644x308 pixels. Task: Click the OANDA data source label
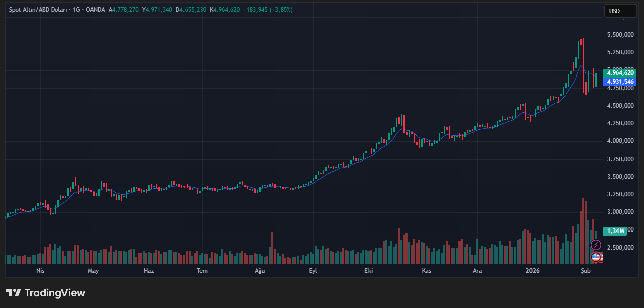click(95, 10)
